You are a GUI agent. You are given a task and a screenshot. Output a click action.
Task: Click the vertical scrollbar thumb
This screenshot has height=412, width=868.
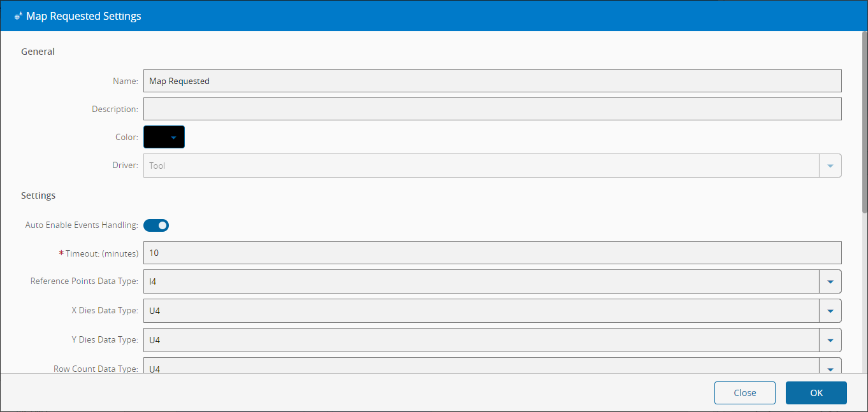[864, 121]
